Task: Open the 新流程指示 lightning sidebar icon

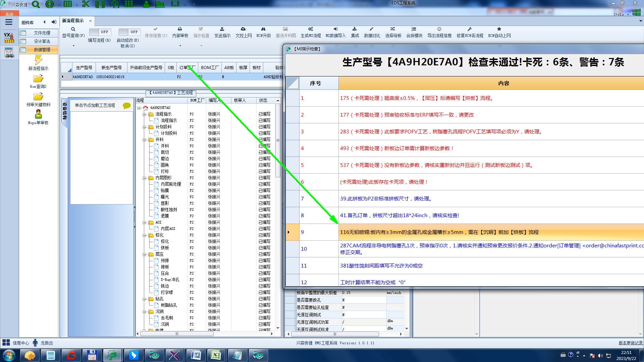Action: point(38,60)
